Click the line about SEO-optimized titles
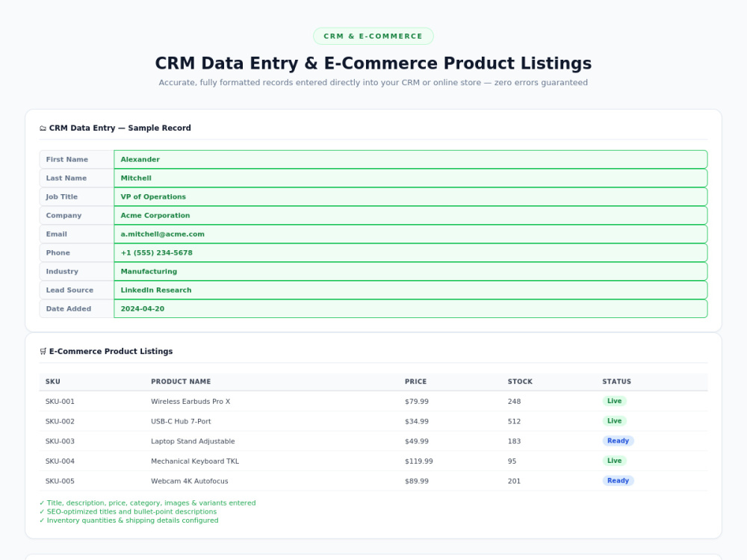Screen dimensions: 747x560 [x=128, y=511]
